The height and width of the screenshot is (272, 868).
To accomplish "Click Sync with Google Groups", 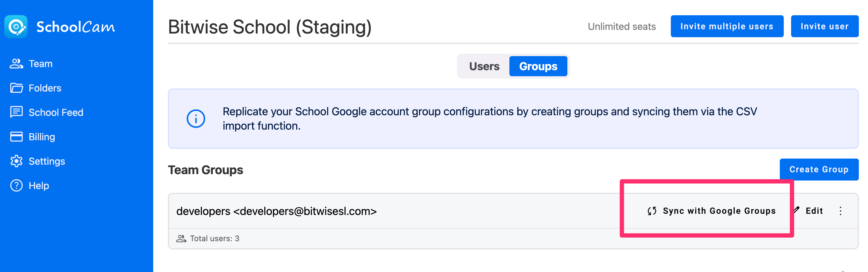I will click(x=711, y=211).
